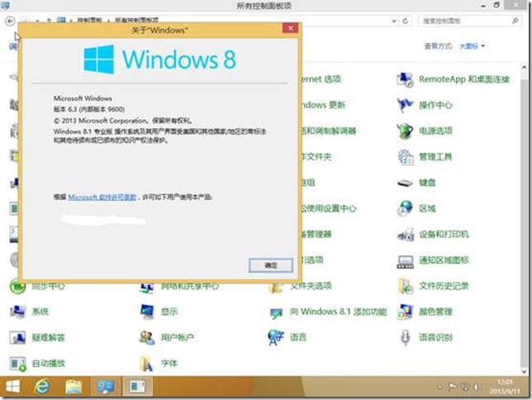This screenshot has width=532, height=400.
Task: Open the 管理工具 icon
Action: pos(405,157)
